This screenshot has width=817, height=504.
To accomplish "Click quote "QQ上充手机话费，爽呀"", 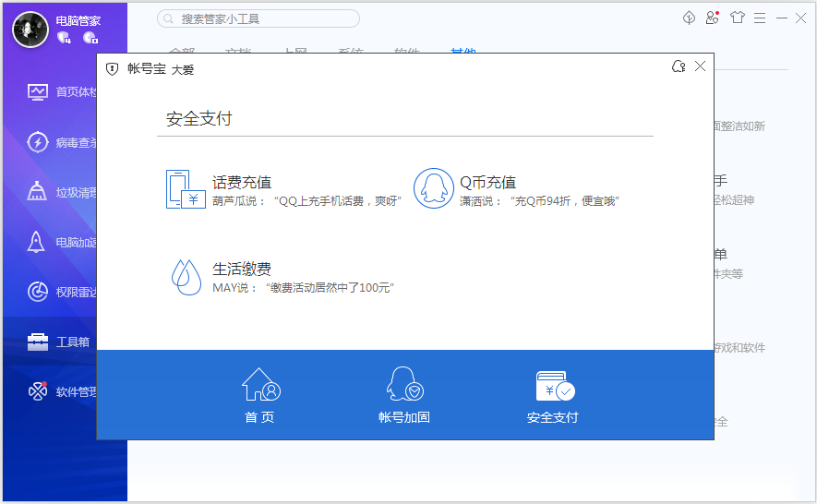I will point(338,201).
